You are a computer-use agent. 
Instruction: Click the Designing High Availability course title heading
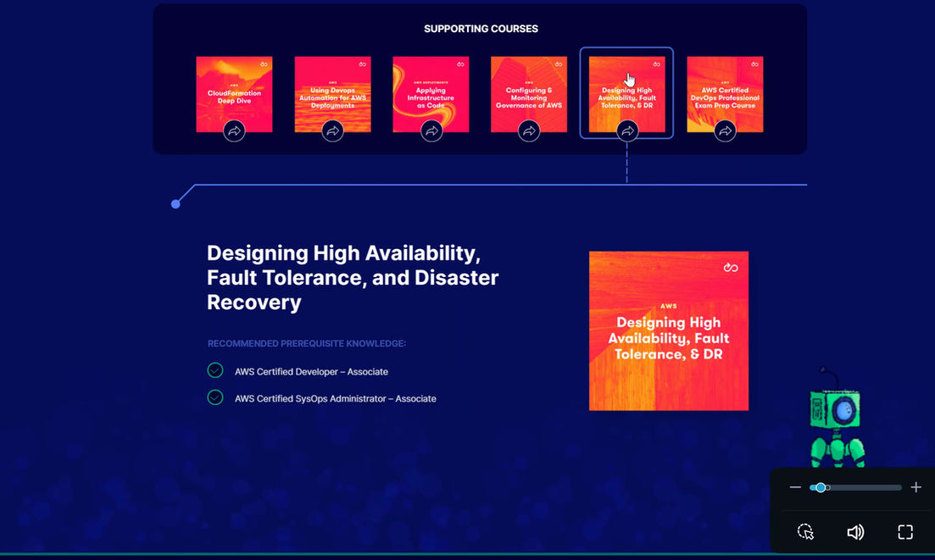pyautogui.click(x=353, y=278)
